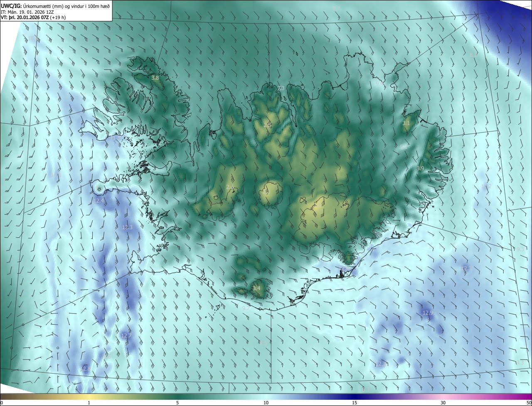Click the 3.1 value in northeast Iceland

tap(406, 123)
